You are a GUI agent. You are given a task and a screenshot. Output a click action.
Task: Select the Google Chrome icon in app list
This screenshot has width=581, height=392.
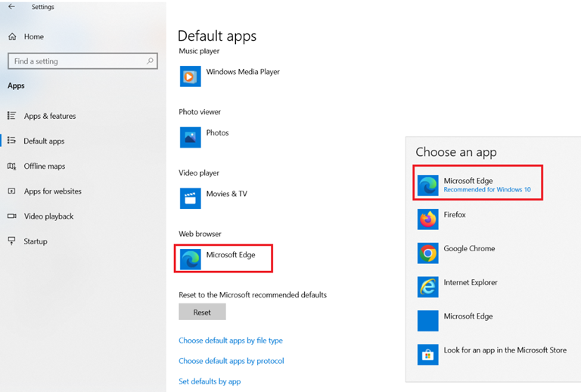(427, 253)
